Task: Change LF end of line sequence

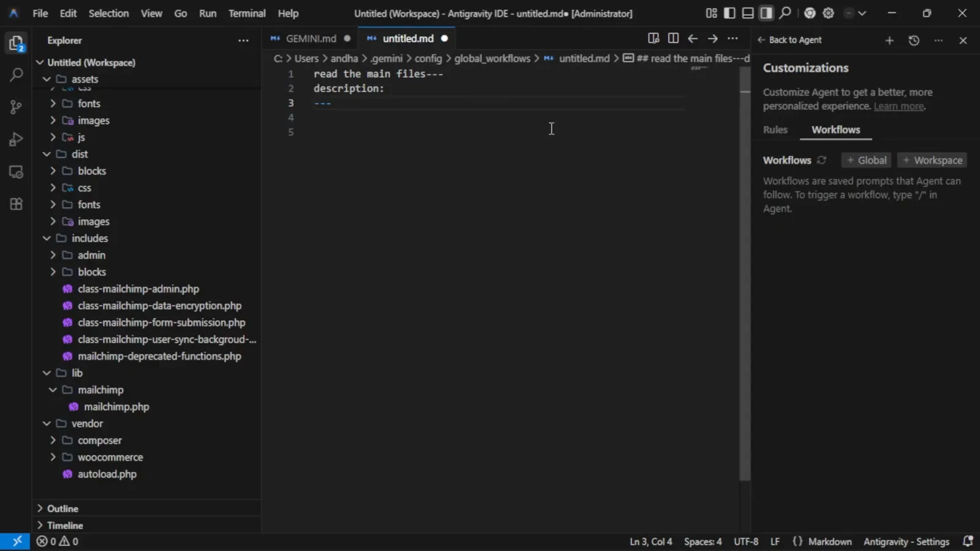Action: pos(775,541)
